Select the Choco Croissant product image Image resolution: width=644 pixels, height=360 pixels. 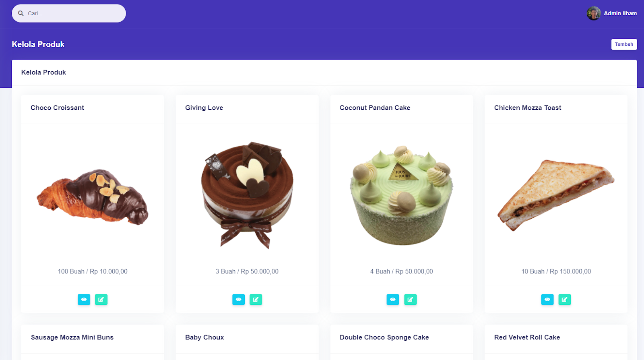[93, 197]
